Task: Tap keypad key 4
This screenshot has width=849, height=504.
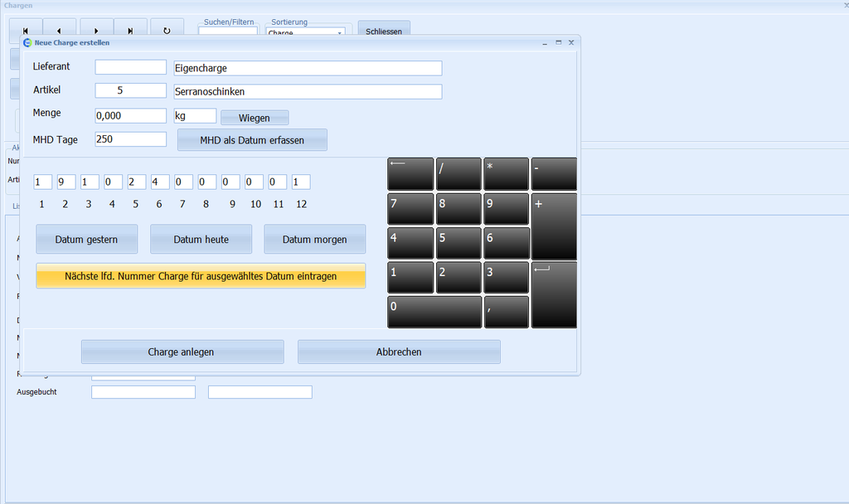Action: pos(410,243)
